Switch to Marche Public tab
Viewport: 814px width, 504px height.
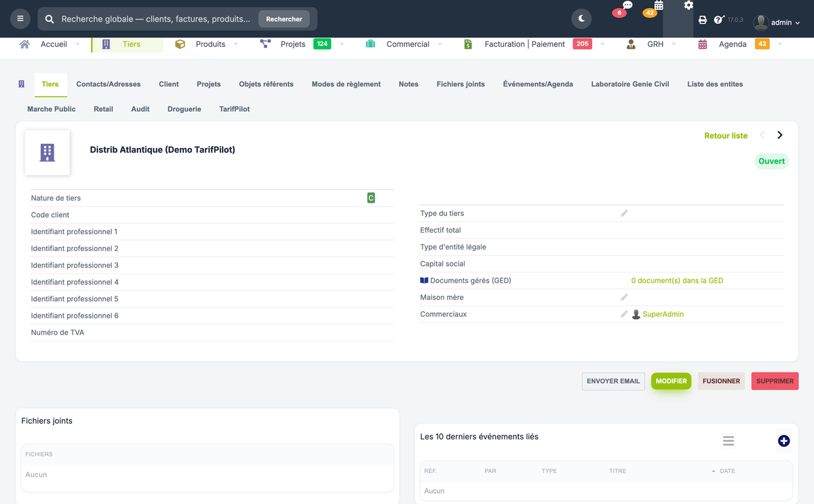pyautogui.click(x=52, y=109)
